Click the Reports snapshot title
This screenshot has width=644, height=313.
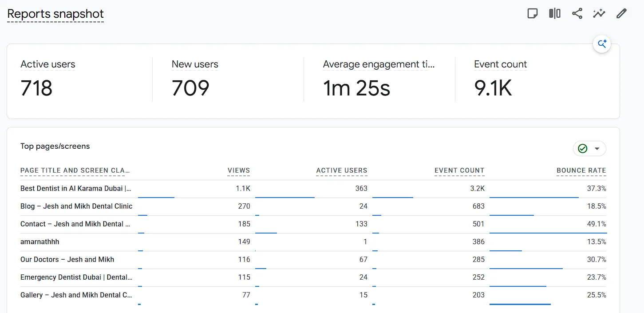55,14
